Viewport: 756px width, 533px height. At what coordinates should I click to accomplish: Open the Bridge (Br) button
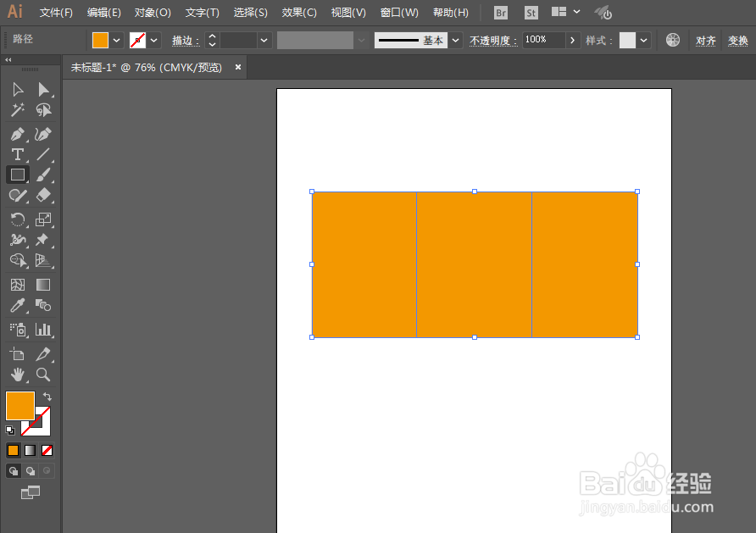pos(501,13)
